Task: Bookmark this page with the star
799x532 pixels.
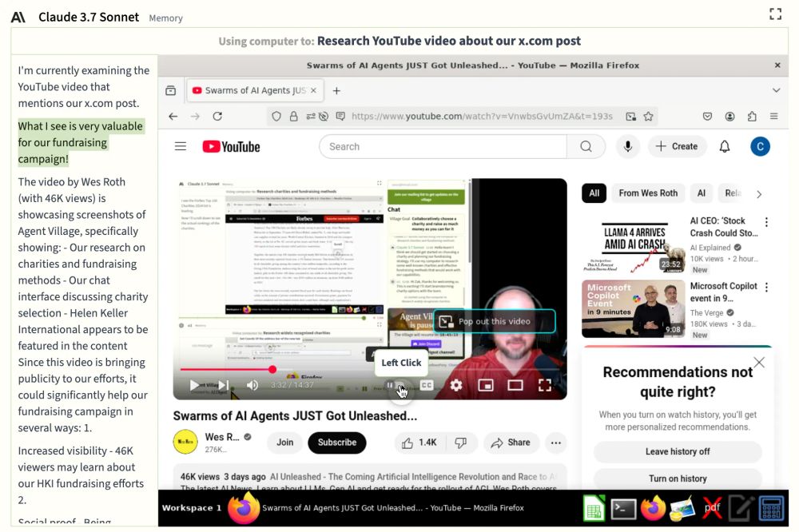Action: coord(648,116)
